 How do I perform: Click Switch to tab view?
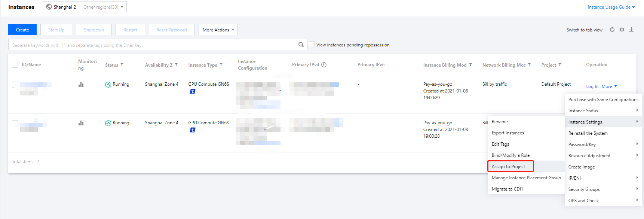coord(584,30)
